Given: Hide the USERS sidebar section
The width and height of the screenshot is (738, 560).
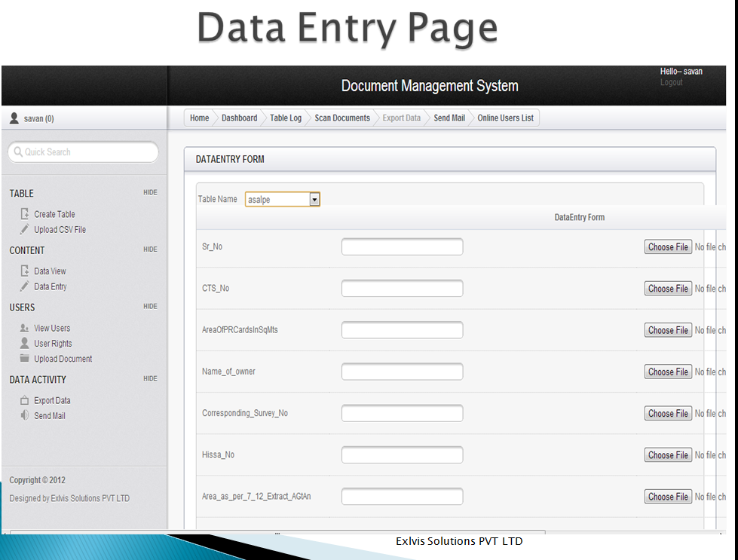Looking at the screenshot, I should (150, 307).
